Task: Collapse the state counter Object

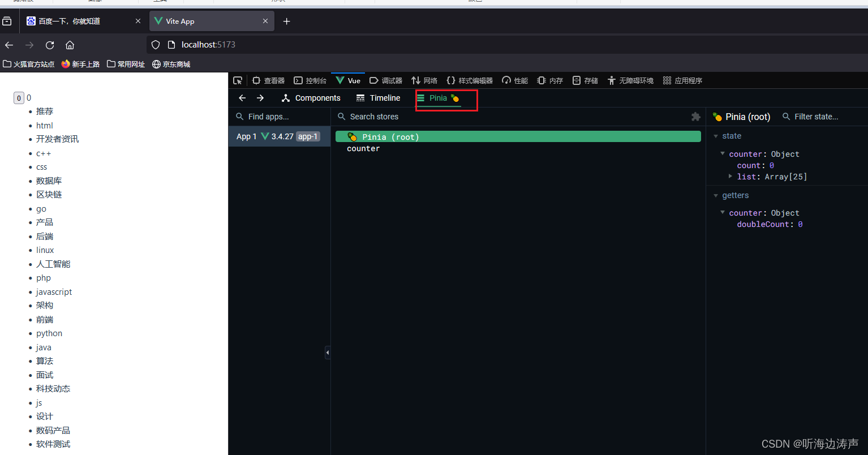Action: [x=723, y=153]
